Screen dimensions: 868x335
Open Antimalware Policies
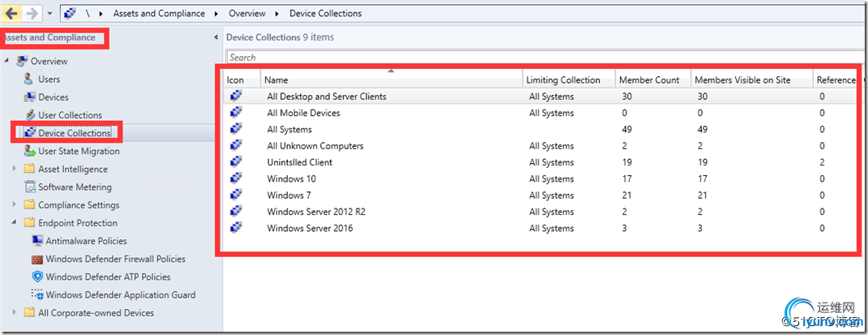(87, 241)
